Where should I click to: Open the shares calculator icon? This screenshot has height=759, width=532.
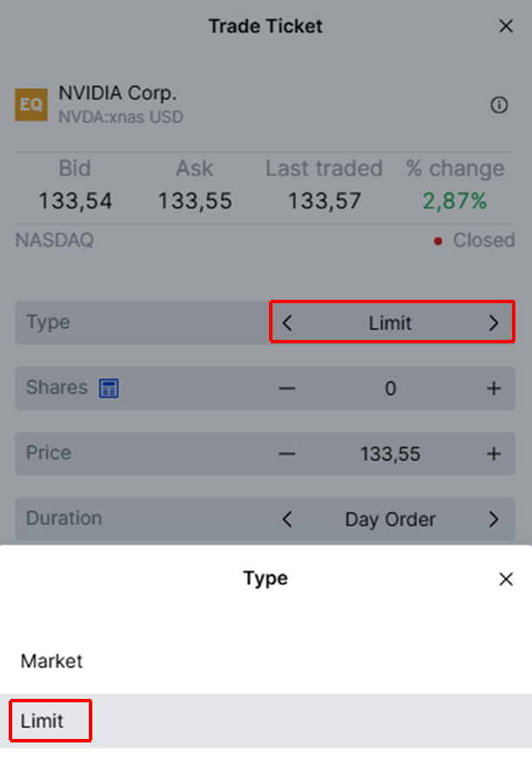point(109,389)
